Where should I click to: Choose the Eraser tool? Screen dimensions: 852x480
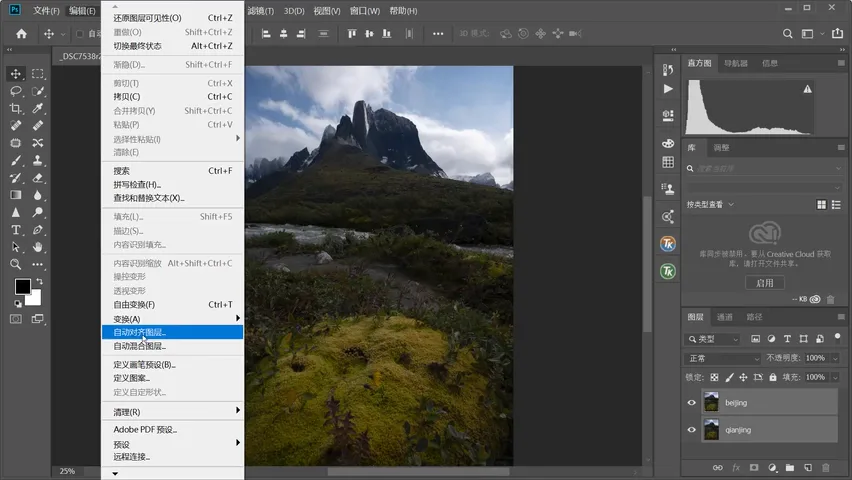click(37, 178)
